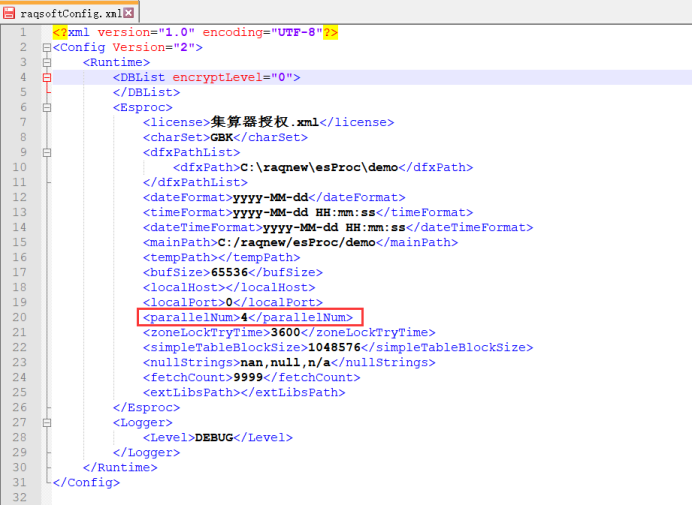The width and height of the screenshot is (692, 506).
Task: Click mainPath value C:/raqnew/esProc/demo
Action: [x=297, y=243]
